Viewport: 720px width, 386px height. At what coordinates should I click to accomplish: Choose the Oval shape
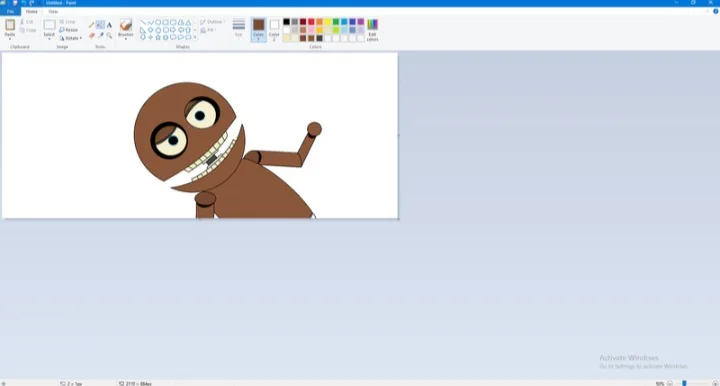click(x=158, y=22)
